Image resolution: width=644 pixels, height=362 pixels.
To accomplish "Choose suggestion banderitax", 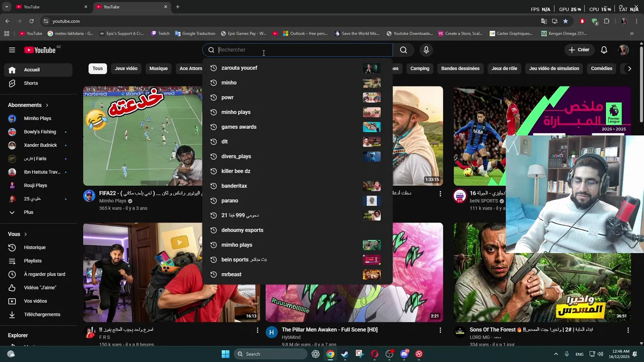I will 297,186.
